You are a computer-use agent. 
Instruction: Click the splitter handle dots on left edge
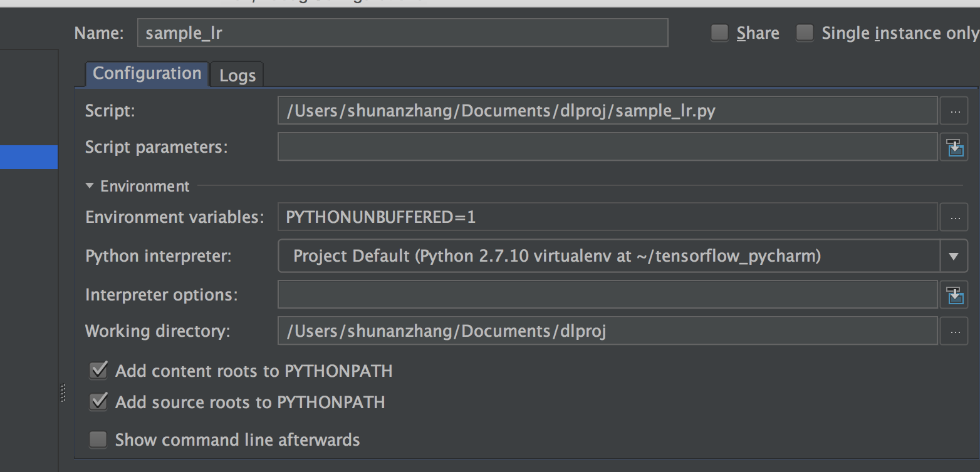pyautogui.click(x=63, y=393)
